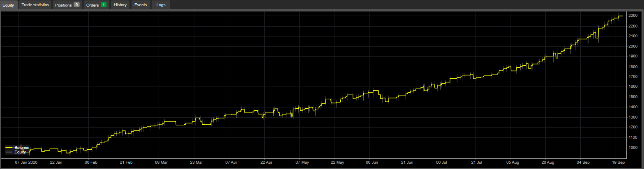Click the 22 May date label
644x169 pixels.
(337, 162)
